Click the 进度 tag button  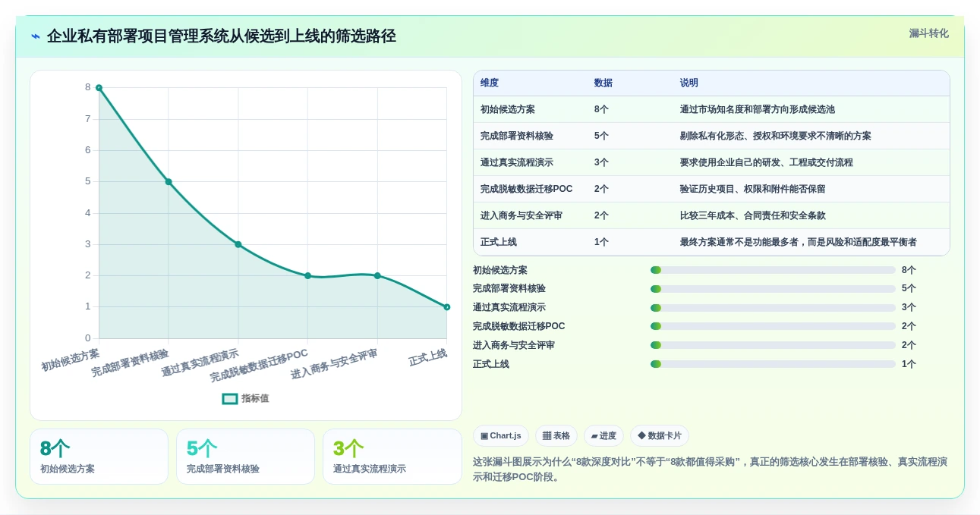[x=603, y=435]
